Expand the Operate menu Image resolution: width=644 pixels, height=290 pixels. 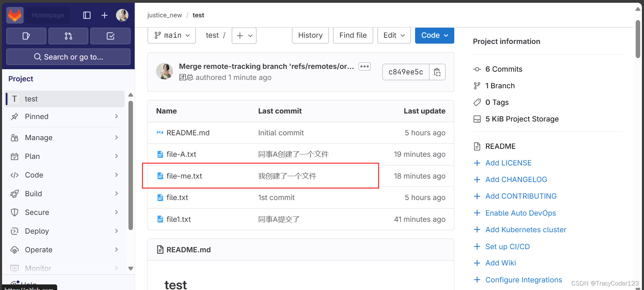pyautogui.click(x=65, y=250)
